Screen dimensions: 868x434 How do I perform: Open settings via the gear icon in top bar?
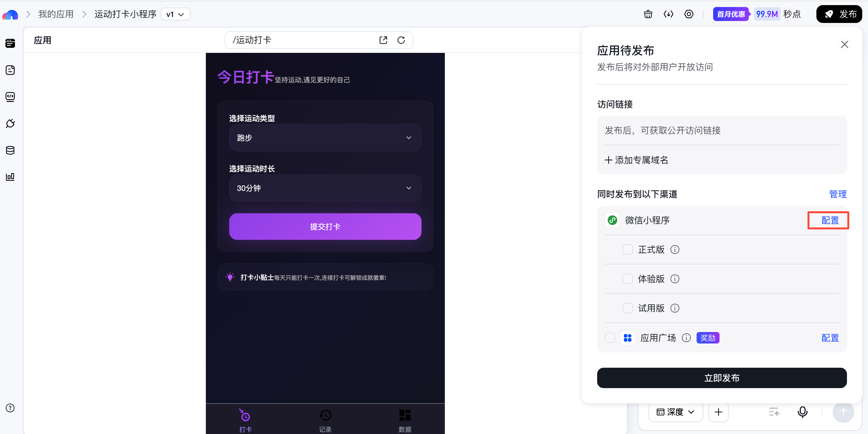click(x=689, y=14)
